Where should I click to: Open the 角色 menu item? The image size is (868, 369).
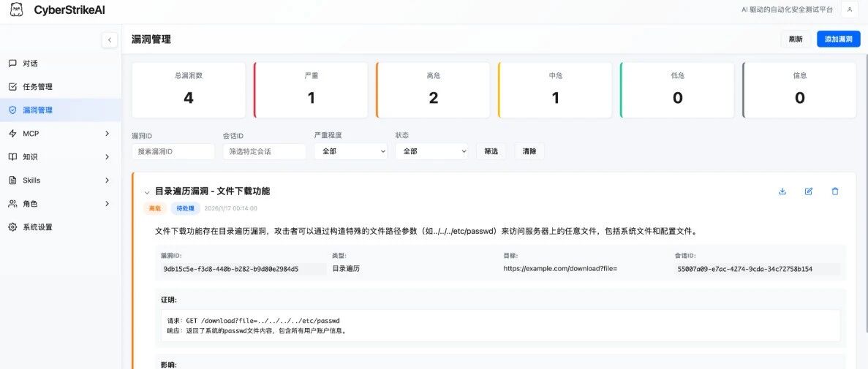[61, 204]
